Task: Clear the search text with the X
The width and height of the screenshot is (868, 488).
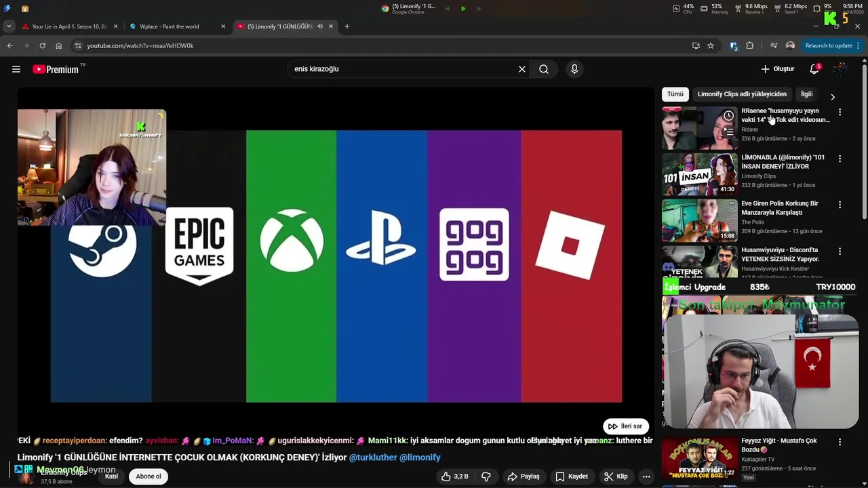Action: point(522,69)
